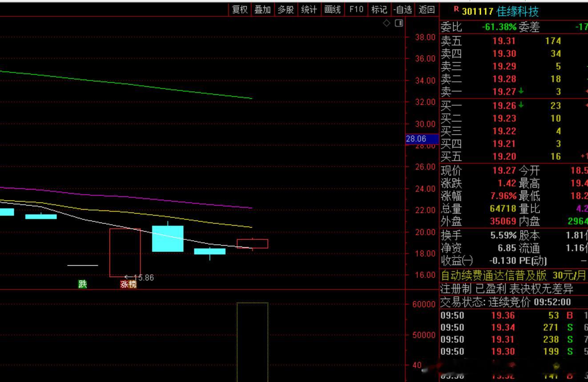
Task: Click the 标记 mark button
Action: [x=379, y=9]
